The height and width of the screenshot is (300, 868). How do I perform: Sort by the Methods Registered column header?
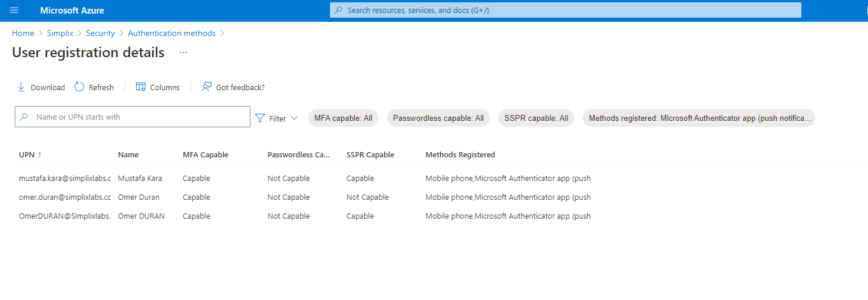pos(460,155)
